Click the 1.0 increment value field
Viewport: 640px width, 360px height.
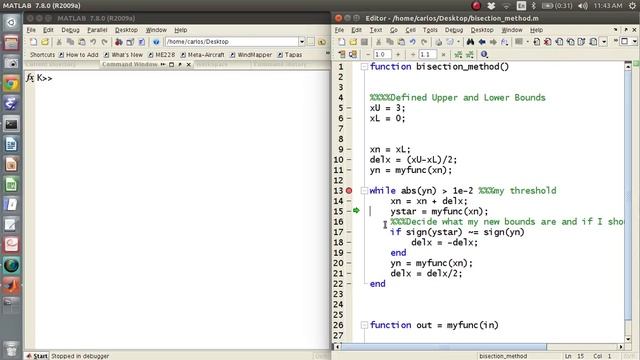pos(382,54)
